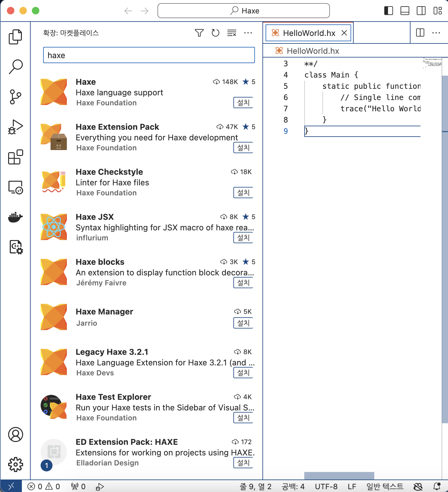Open the marketplace more actions menu
This screenshot has width=448, height=492.
pyautogui.click(x=248, y=33)
